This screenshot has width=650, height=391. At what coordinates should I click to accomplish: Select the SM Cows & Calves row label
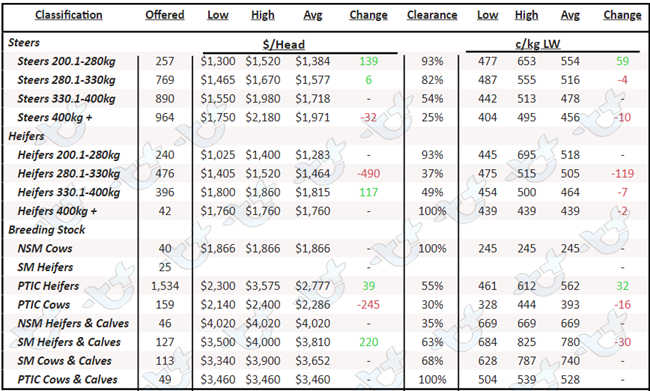64,361
